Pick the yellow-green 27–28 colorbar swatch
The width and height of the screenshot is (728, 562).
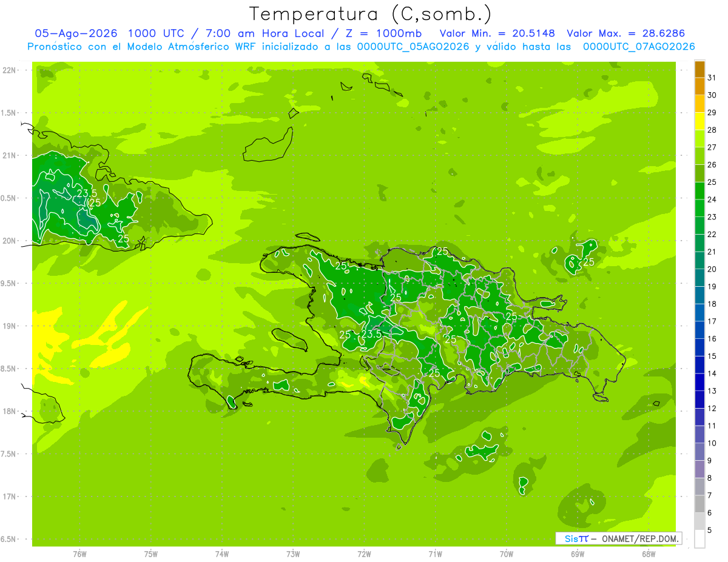click(x=699, y=139)
